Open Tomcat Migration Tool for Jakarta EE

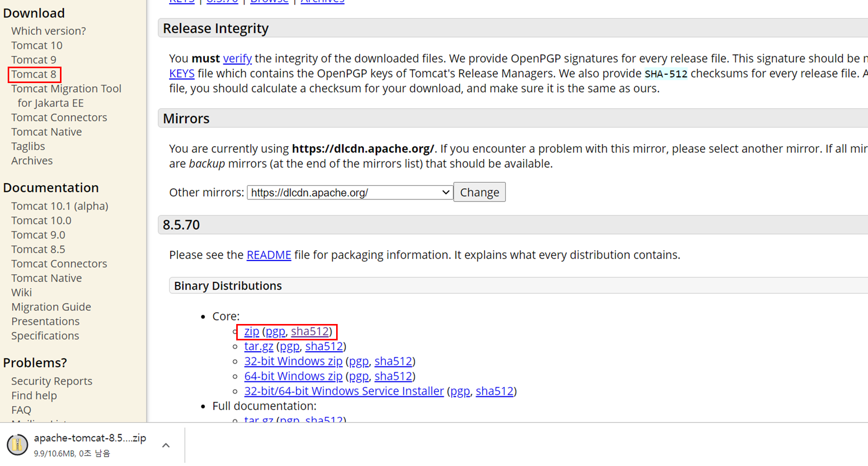(66, 96)
